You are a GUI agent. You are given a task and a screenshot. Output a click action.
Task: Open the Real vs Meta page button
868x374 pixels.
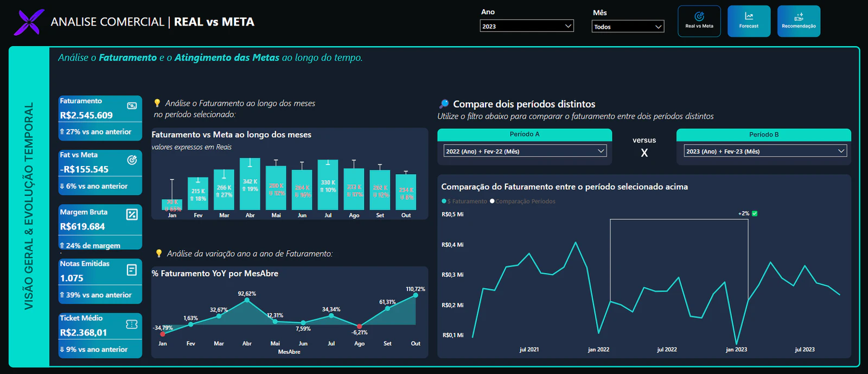[699, 21]
